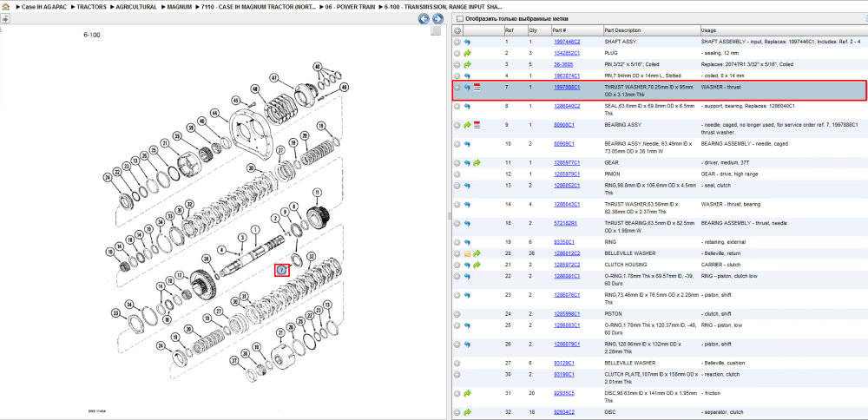Click the add-all plus icon in table header
The height and width of the screenshot is (420, 868).
(457, 30)
